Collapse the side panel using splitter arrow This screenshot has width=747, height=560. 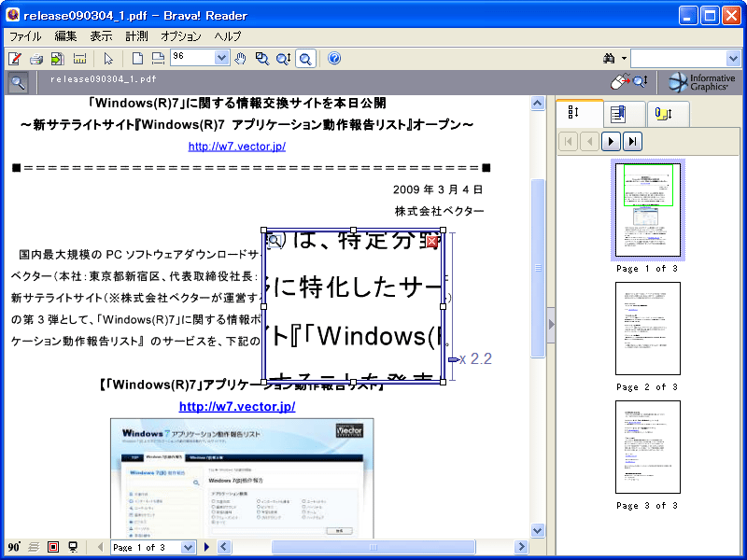[x=551, y=325]
